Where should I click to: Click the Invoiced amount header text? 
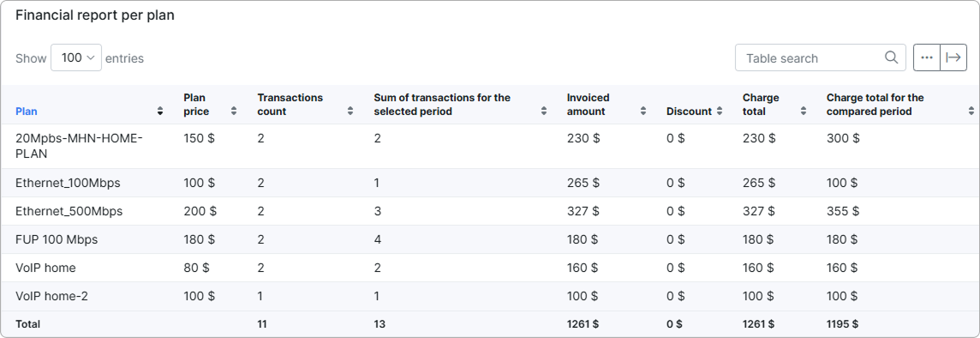589,105
